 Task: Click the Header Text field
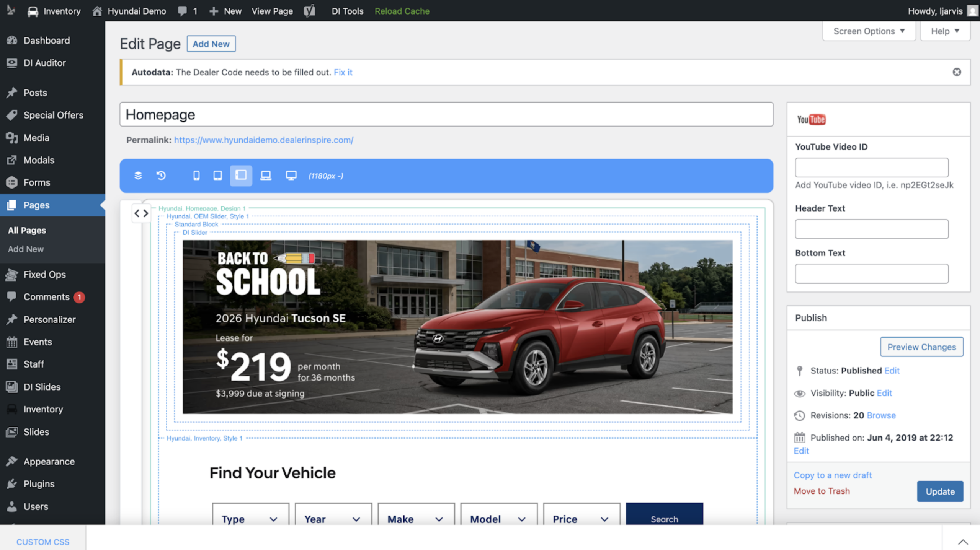(x=872, y=229)
